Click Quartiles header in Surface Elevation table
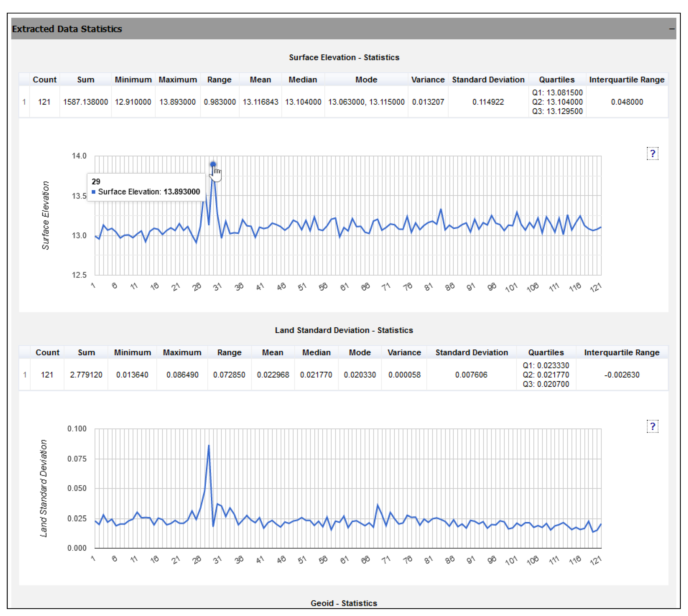The width and height of the screenshot is (688, 616). 557,80
